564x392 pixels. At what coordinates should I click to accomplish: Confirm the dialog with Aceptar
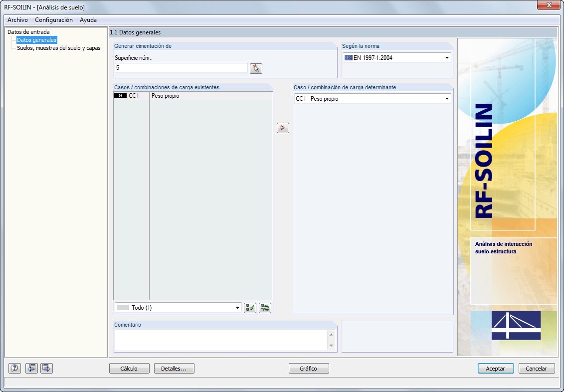coord(495,368)
